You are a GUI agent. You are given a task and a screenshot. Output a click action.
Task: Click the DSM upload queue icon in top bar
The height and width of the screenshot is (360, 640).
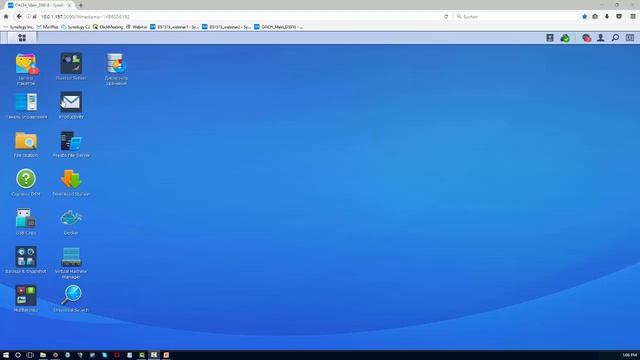[550, 38]
